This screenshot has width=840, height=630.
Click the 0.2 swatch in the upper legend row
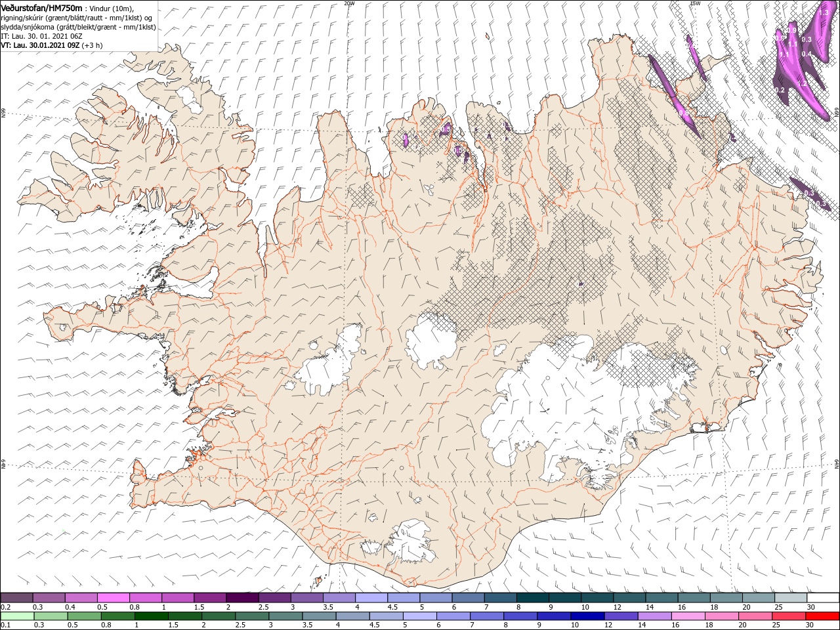tap(17, 597)
